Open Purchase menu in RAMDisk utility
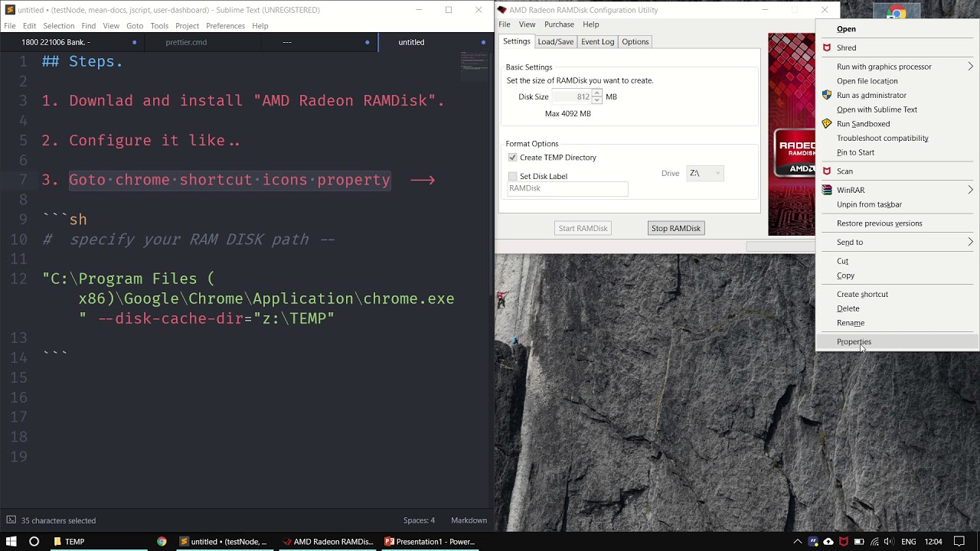This screenshot has width=980, height=551. pyautogui.click(x=559, y=24)
